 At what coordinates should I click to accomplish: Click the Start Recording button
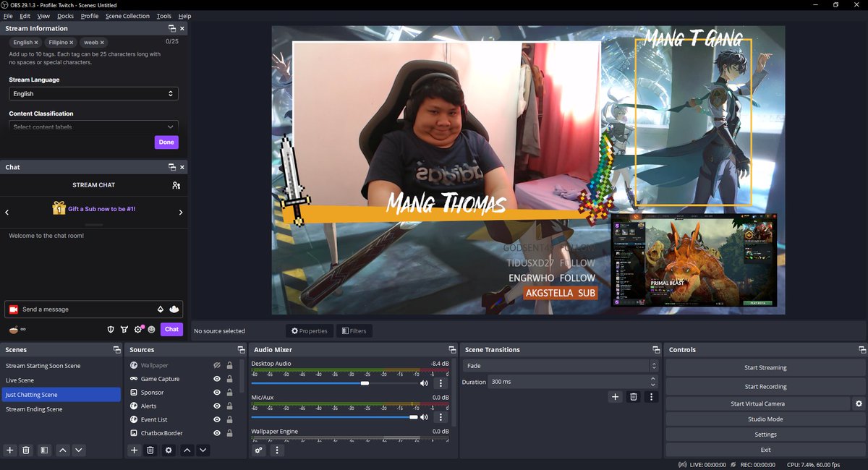pos(765,386)
